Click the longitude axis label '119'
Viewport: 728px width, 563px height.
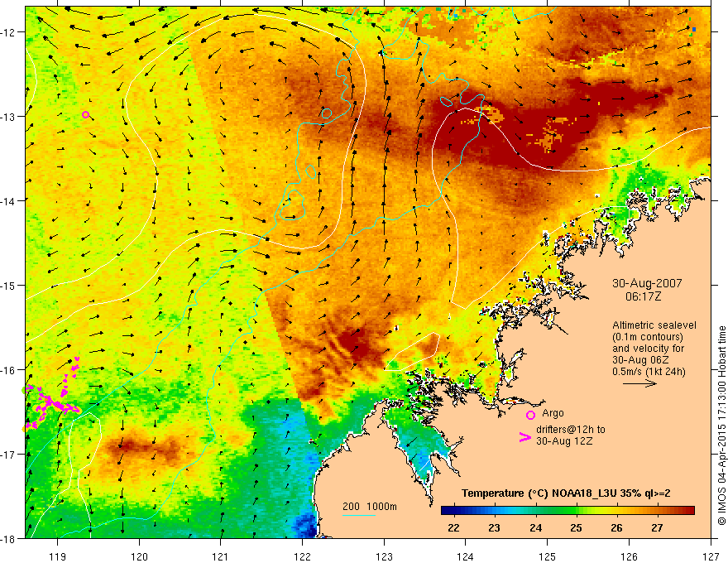point(58,556)
